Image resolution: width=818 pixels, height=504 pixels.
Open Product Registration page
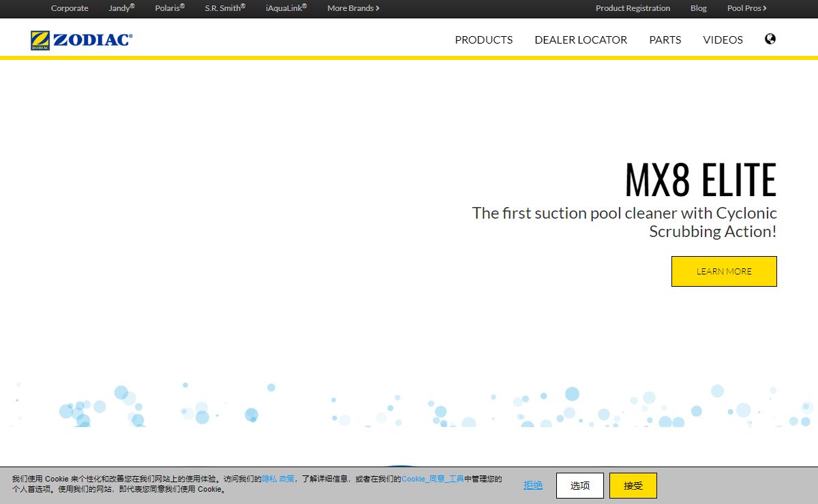click(x=633, y=8)
